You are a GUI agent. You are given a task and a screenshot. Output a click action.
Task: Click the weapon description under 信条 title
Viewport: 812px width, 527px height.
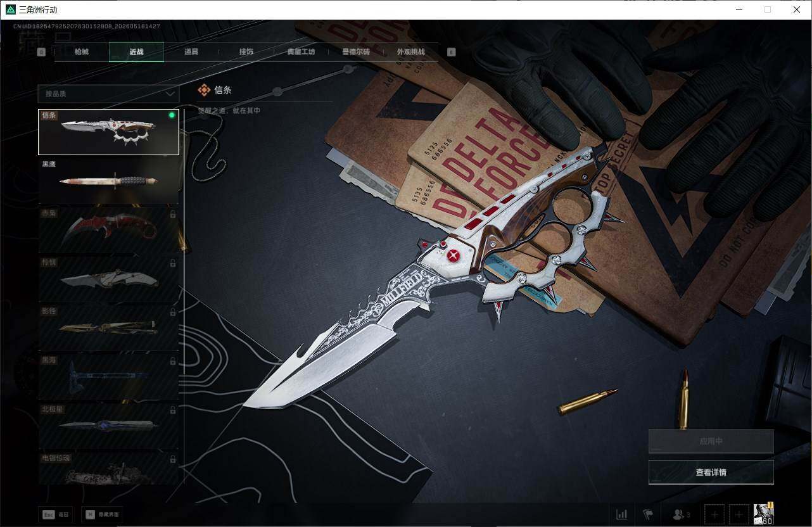pyautogui.click(x=229, y=111)
